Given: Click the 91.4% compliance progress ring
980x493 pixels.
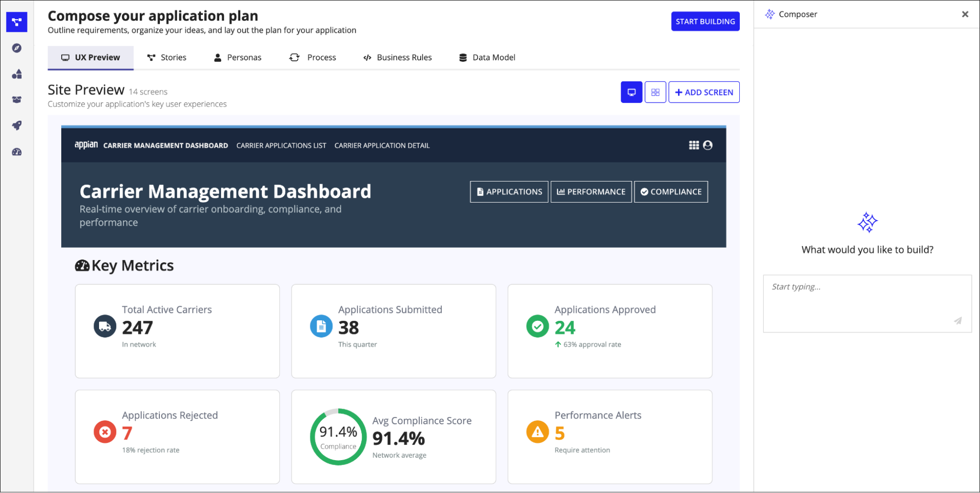Looking at the screenshot, I should pos(338,437).
